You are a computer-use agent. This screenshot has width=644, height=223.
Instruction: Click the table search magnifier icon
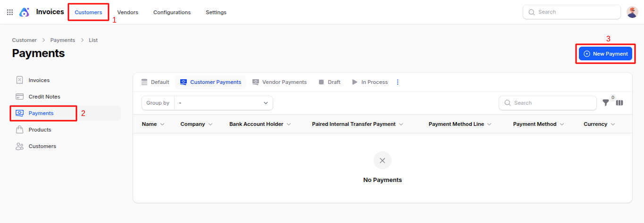tap(508, 103)
